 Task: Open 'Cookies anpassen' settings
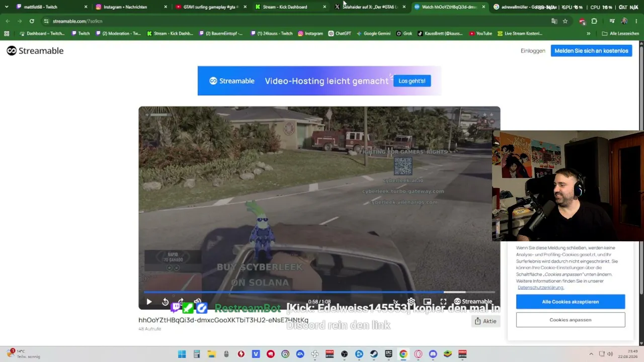coord(571,320)
